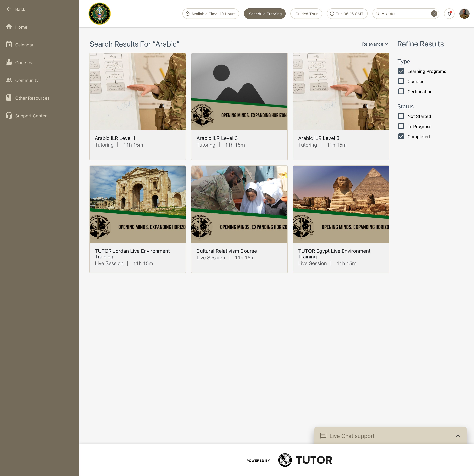Click the Schedule Tutoring button
This screenshot has width=474, height=476.
(265, 14)
